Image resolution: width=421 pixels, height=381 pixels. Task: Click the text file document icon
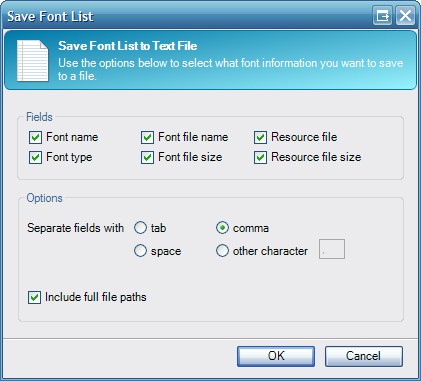pyautogui.click(x=33, y=61)
